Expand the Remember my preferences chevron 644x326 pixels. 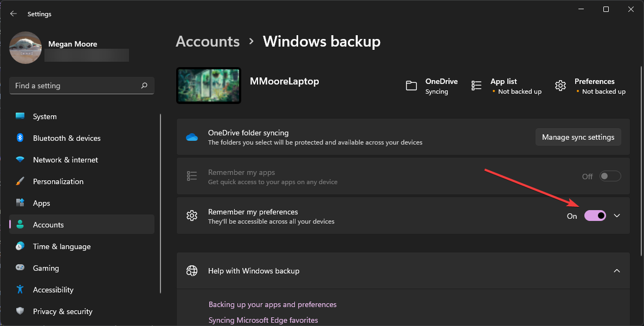pos(617,216)
